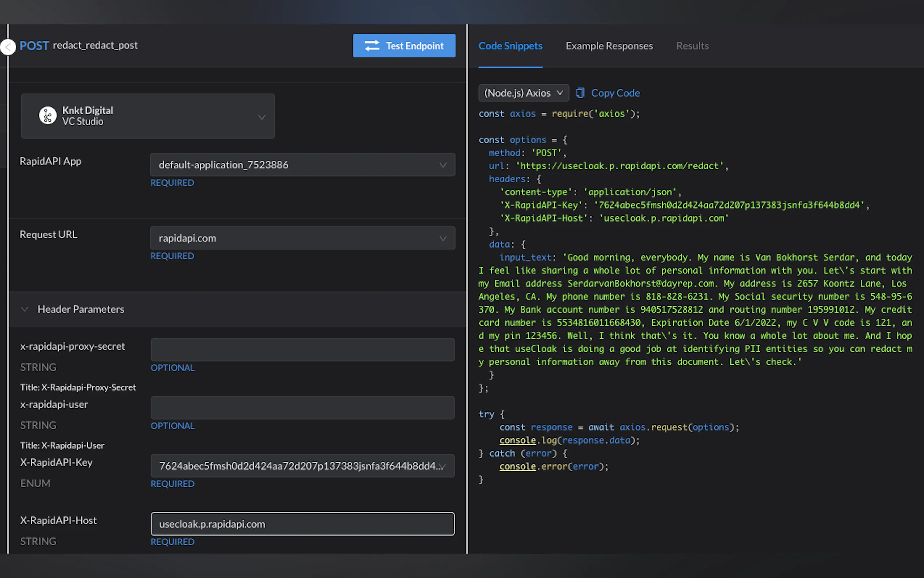The width and height of the screenshot is (924, 578).
Task: Open the X-RapidAPI-Key value dropdown
Action: [302, 466]
